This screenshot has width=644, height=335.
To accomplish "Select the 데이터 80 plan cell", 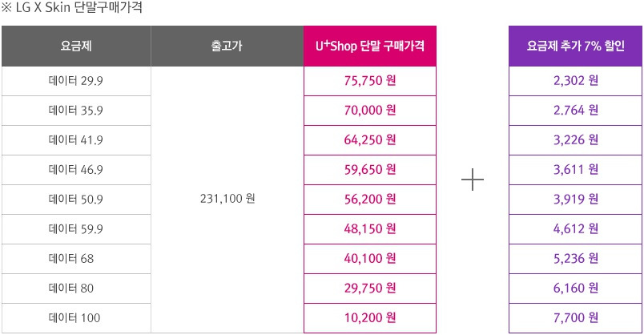I will coord(76,289).
